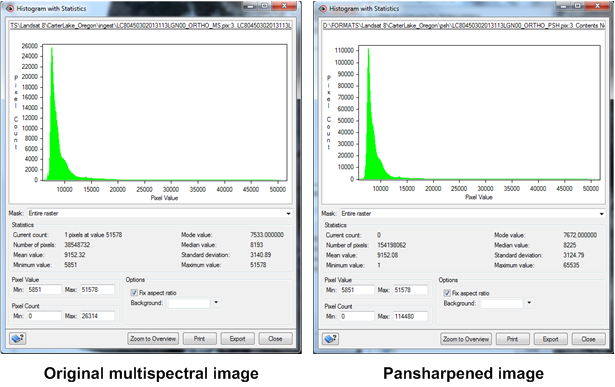Click Pixel Value Min field in right window
Viewport: 615px width, 387px height.
(x=357, y=290)
